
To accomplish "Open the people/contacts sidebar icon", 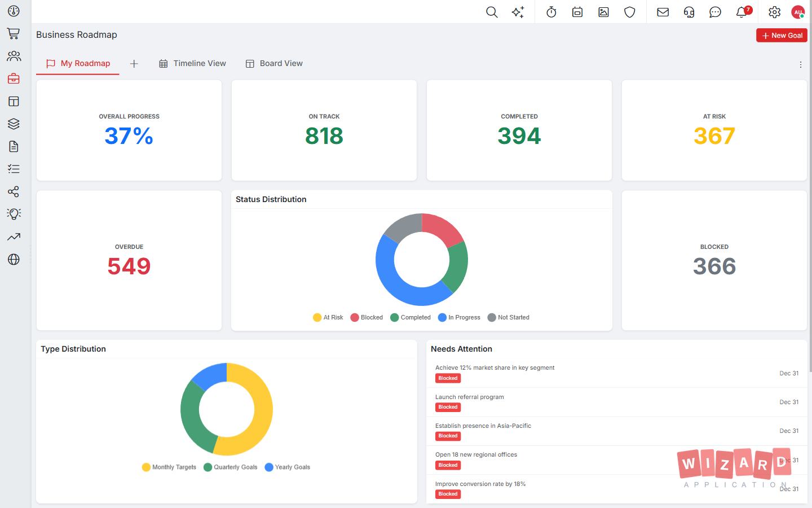I will coord(14,56).
